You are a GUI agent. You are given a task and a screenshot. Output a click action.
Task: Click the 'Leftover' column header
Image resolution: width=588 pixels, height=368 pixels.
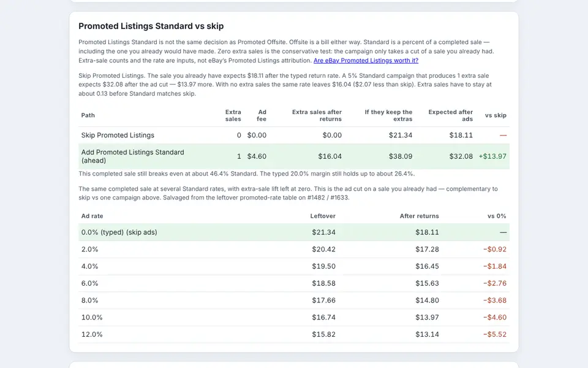coord(323,216)
